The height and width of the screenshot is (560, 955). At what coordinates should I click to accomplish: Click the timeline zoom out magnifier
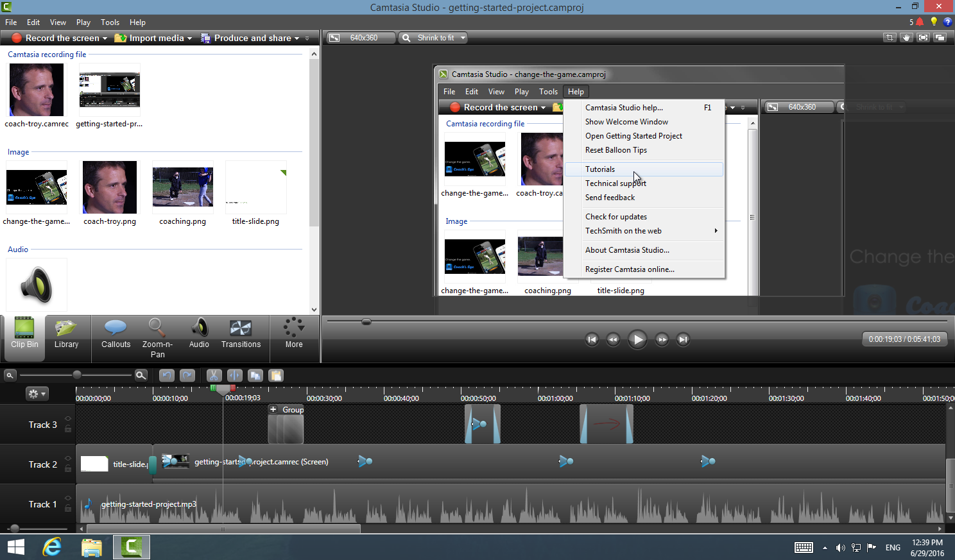pos(10,375)
